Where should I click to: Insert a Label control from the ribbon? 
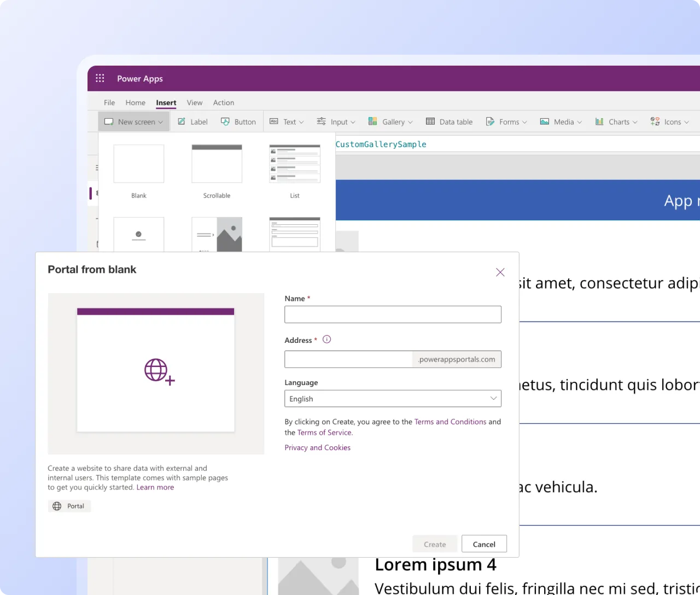click(192, 121)
